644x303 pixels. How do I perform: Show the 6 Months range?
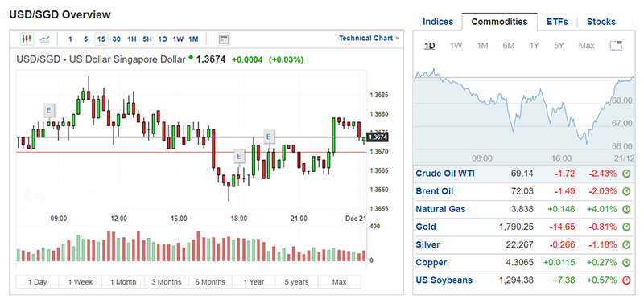[210, 282]
